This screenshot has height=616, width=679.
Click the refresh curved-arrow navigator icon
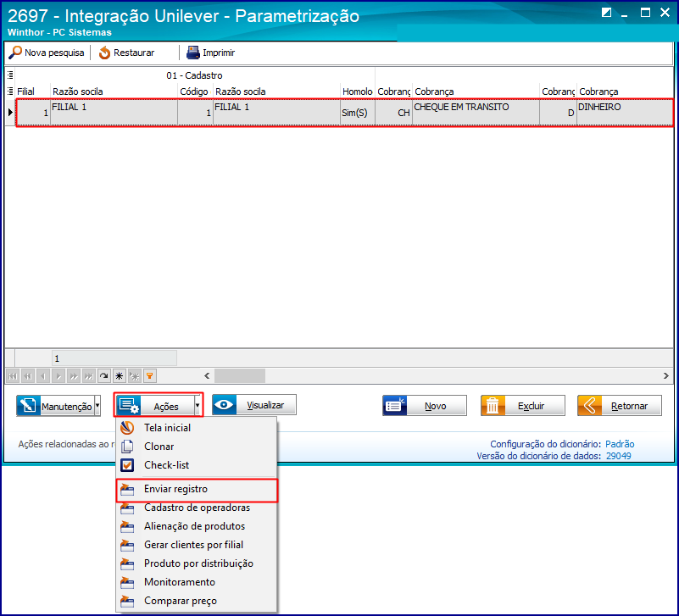coord(104,376)
